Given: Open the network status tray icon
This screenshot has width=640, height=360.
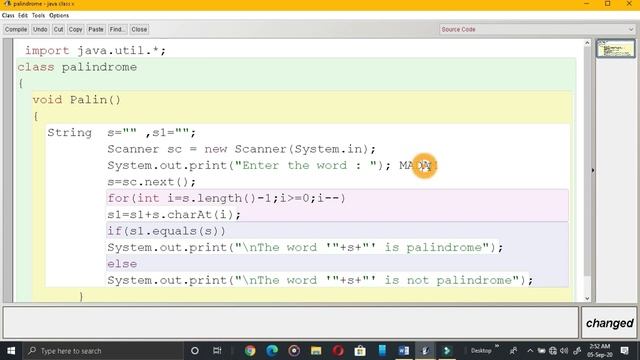Looking at the screenshot, I should 553,351.
